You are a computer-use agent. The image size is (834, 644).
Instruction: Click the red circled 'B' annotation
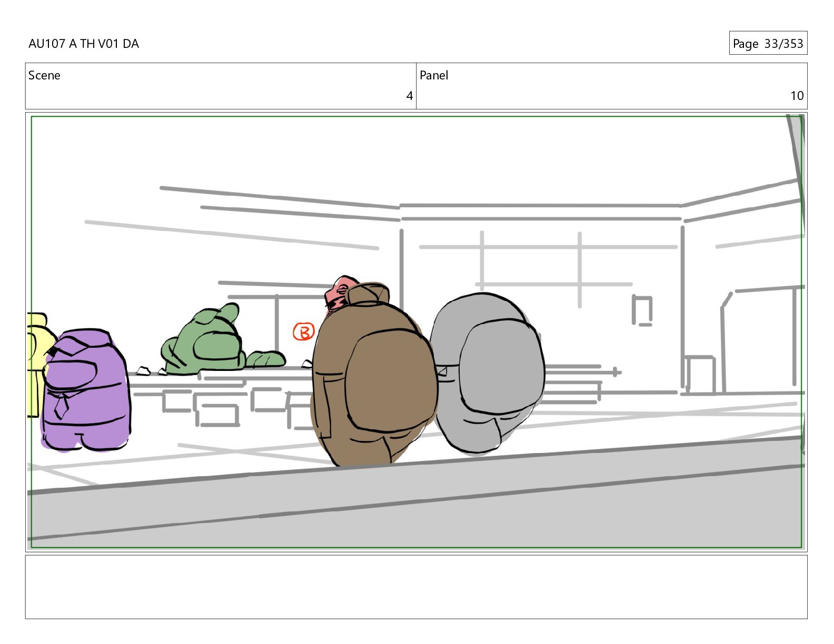click(x=303, y=331)
